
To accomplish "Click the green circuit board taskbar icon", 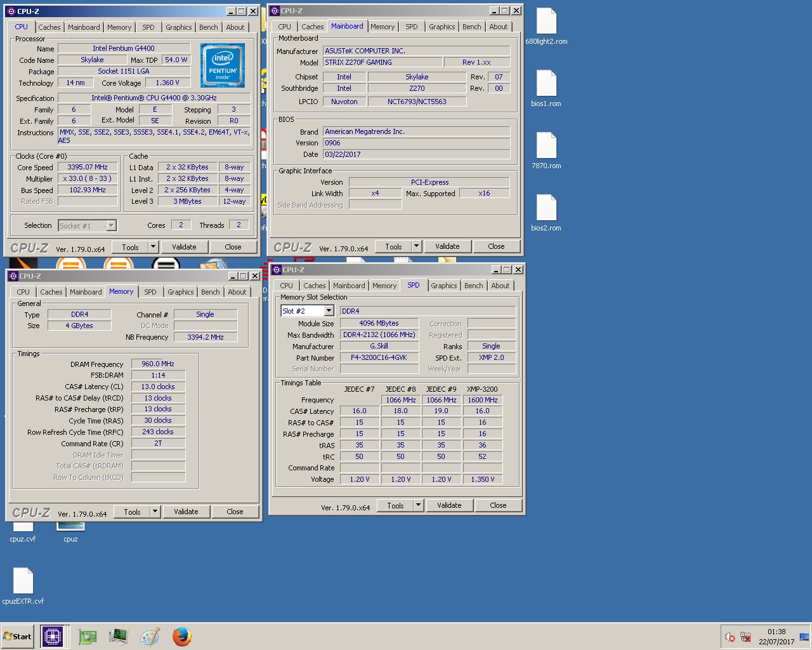I will (x=87, y=637).
